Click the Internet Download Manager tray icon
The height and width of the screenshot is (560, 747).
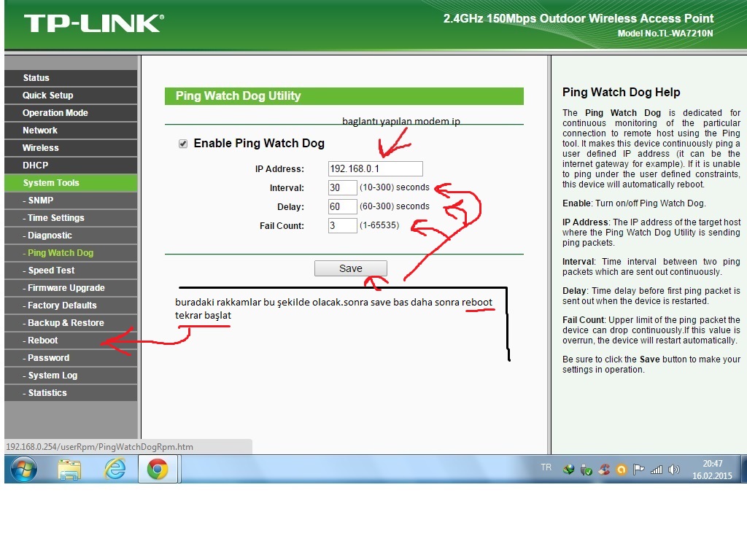click(568, 470)
